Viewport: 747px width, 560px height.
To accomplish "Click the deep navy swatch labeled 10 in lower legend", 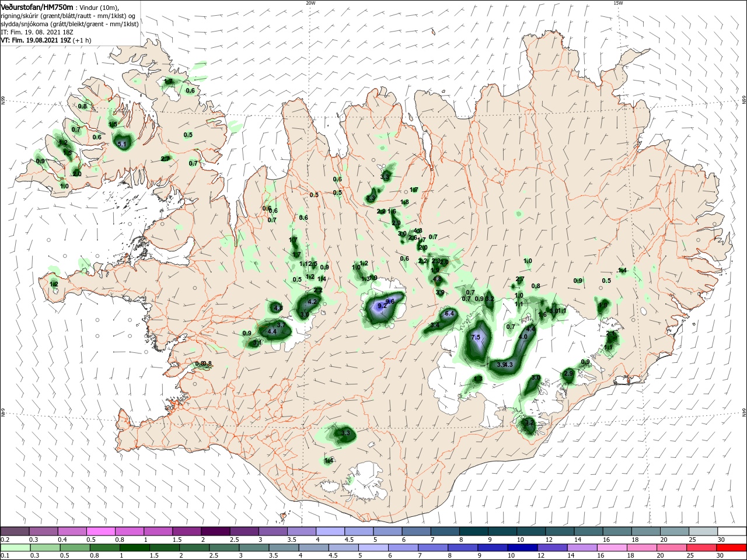I will 521,548.
